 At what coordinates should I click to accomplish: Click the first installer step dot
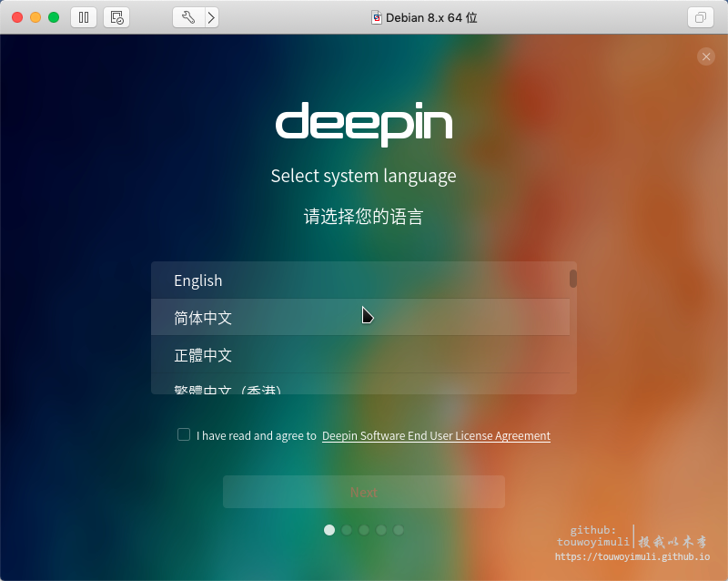click(x=329, y=530)
